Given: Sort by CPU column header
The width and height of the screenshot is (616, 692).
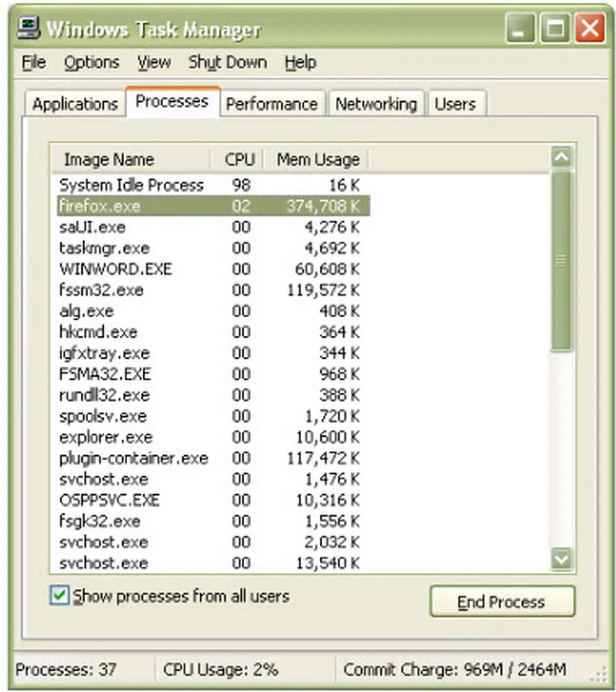Looking at the screenshot, I should pyautogui.click(x=238, y=159).
